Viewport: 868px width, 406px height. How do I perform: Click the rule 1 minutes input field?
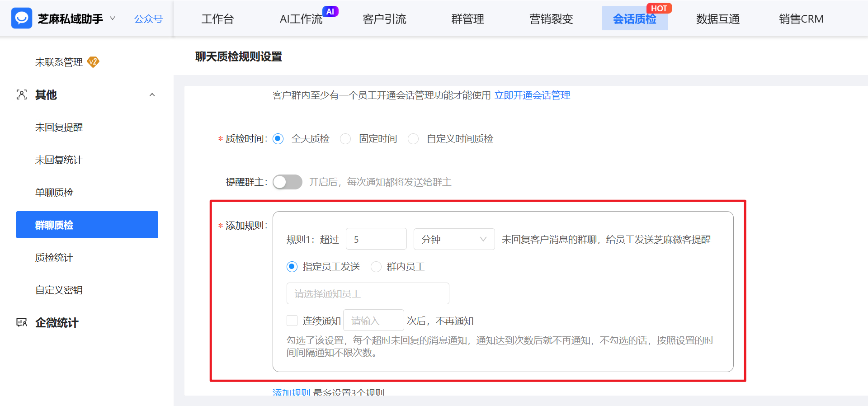click(x=376, y=239)
